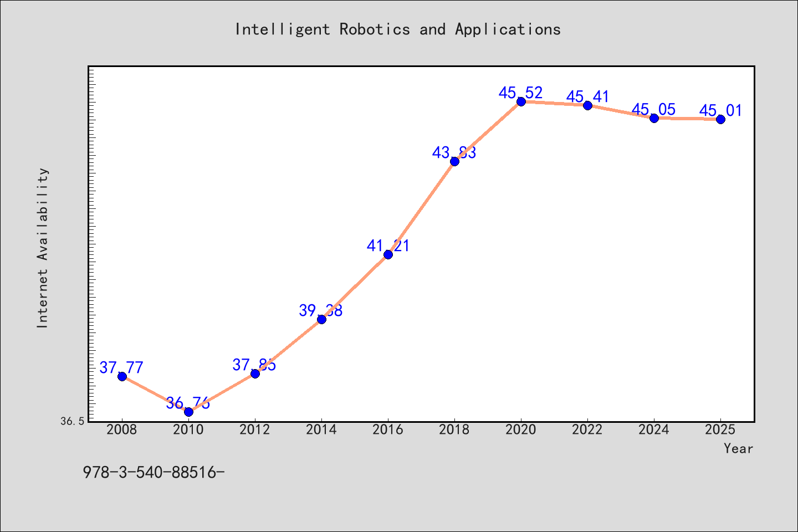Select the 2025 data point at 45.01
The width and height of the screenshot is (798, 532).
[x=720, y=119]
